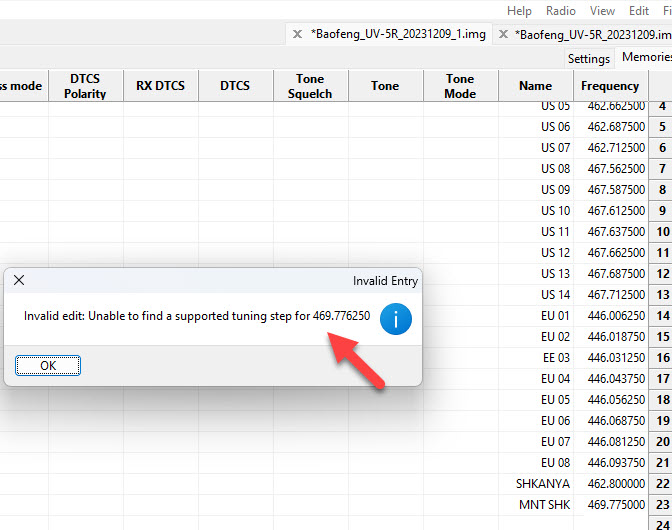Select the 469.775000 frequency cell
The height and width of the screenshot is (530, 672).
tap(615, 505)
